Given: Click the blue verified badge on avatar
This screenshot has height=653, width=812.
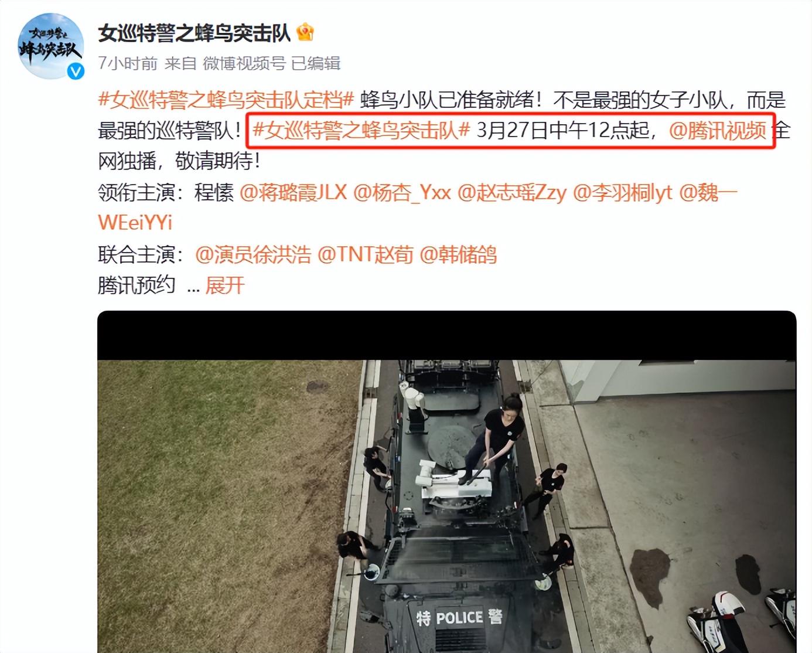Looking at the screenshot, I should point(76,71).
